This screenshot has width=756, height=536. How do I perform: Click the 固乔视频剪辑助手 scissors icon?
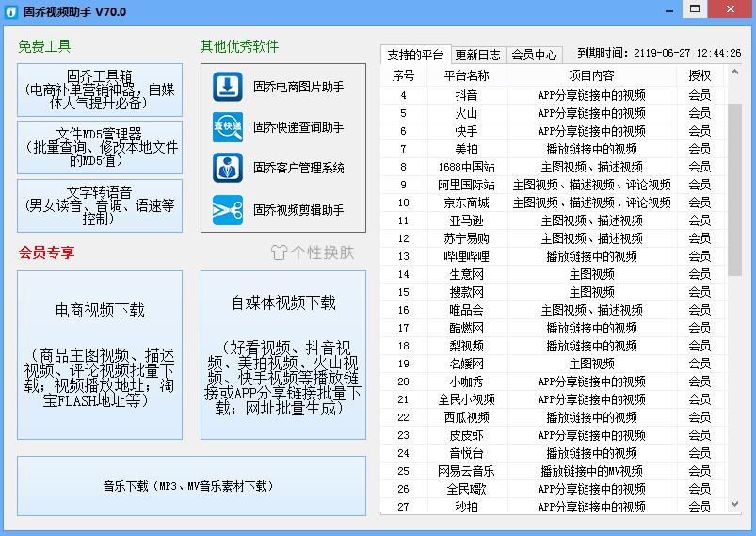click(x=228, y=210)
